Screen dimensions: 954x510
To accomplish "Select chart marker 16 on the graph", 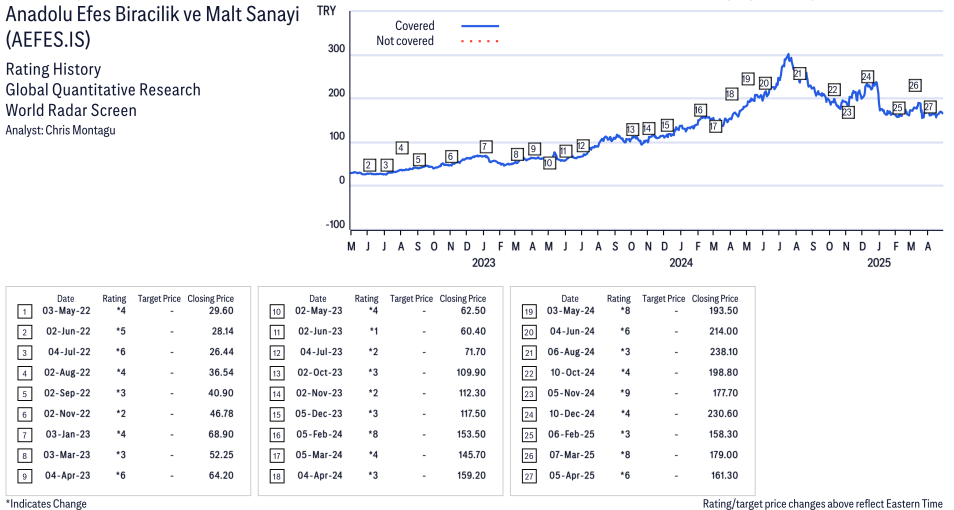I will pos(700,110).
